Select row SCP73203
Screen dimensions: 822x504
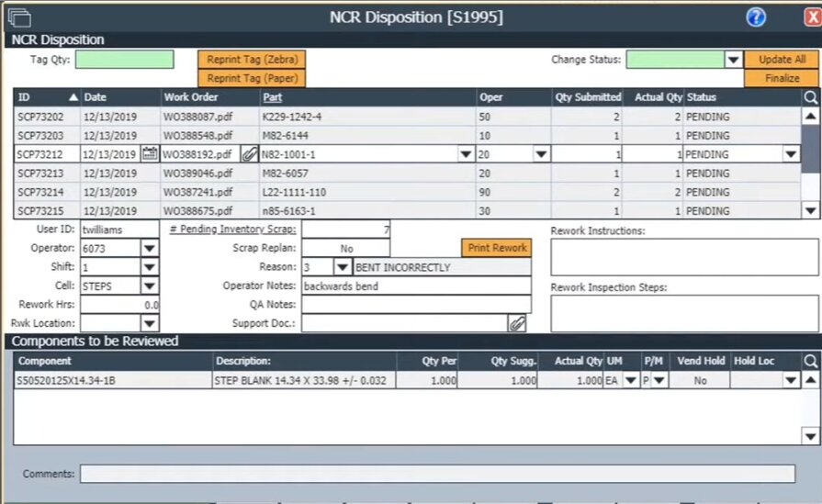(x=407, y=136)
